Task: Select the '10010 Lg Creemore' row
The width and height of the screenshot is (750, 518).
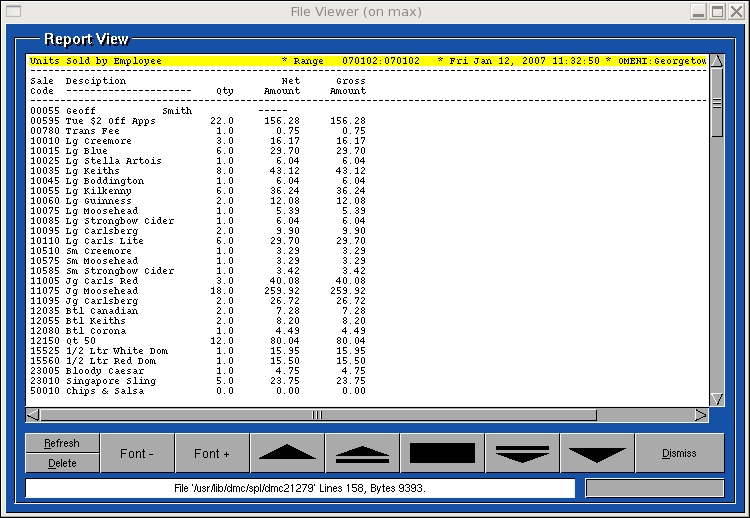Action: click(198, 141)
